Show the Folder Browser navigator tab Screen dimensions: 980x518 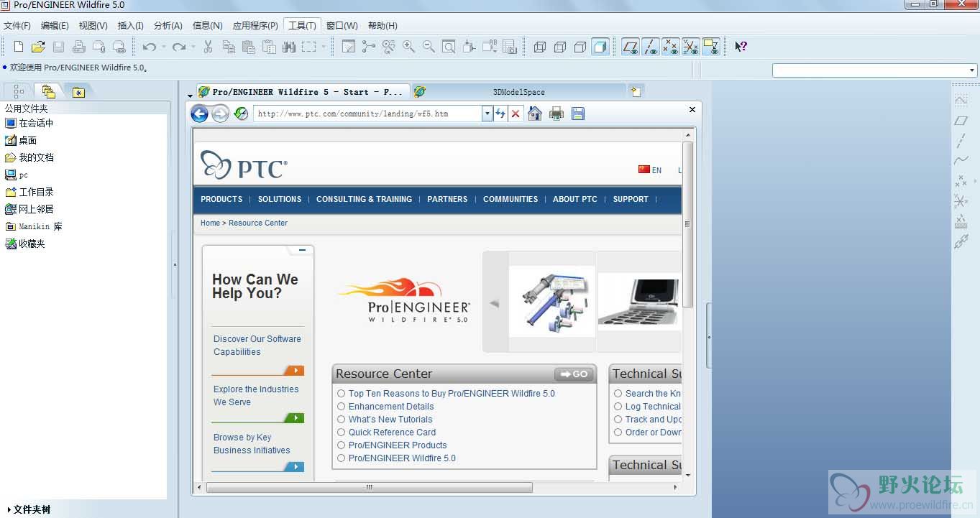click(49, 91)
